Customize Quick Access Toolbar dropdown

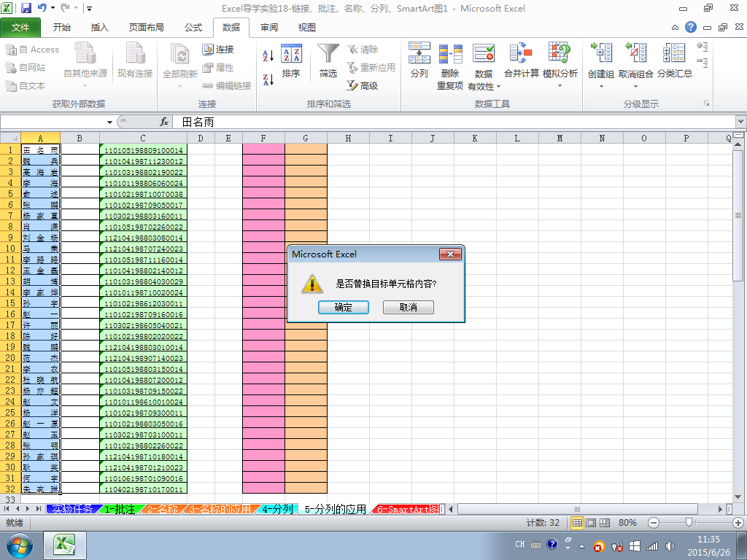(90, 8)
